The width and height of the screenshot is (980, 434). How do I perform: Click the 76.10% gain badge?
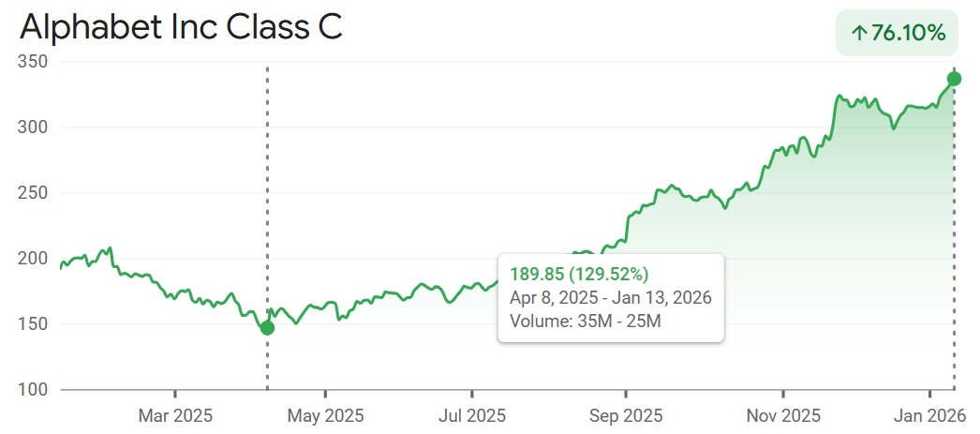897,33
